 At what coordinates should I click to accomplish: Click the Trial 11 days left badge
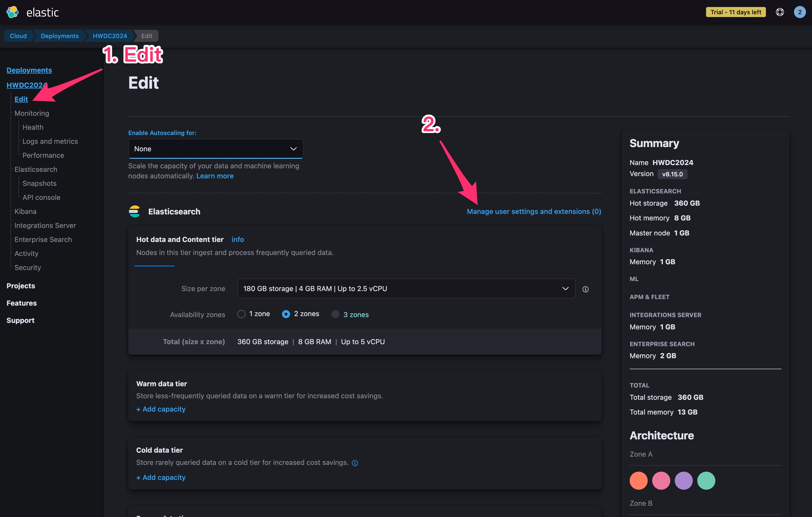click(x=736, y=12)
